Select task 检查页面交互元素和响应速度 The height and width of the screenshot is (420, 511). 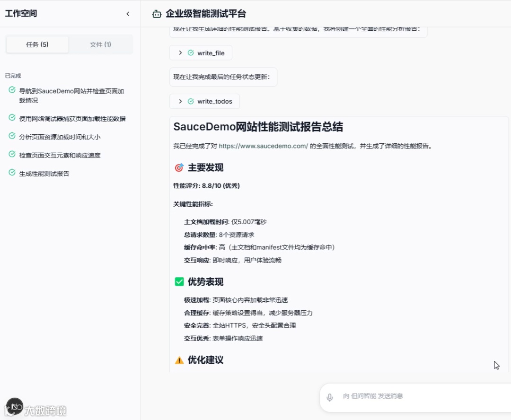click(x=60, y=155)
